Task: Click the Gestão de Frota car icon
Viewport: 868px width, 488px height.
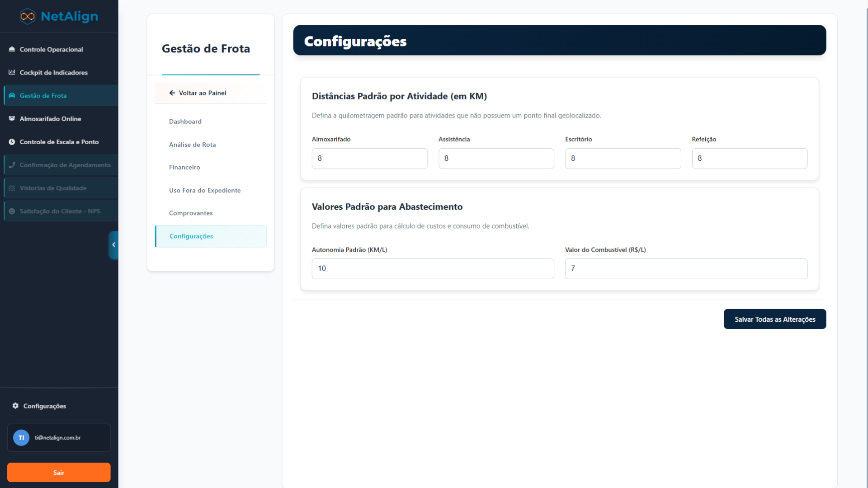Action: pyautogui.click(x=12, y=95)
